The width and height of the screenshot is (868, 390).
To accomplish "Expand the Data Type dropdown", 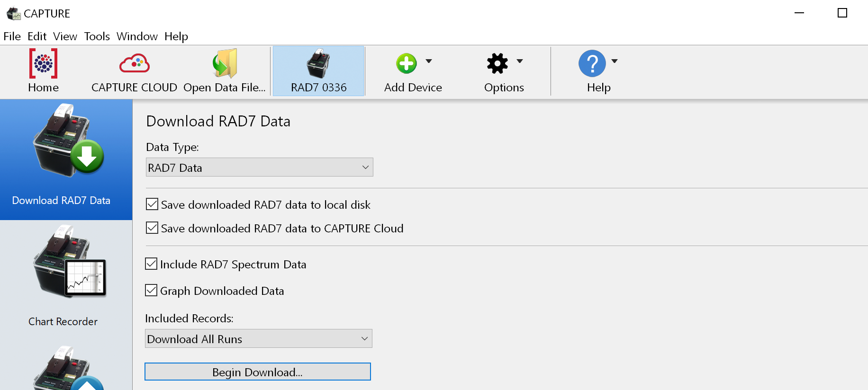I will point(259,168).
